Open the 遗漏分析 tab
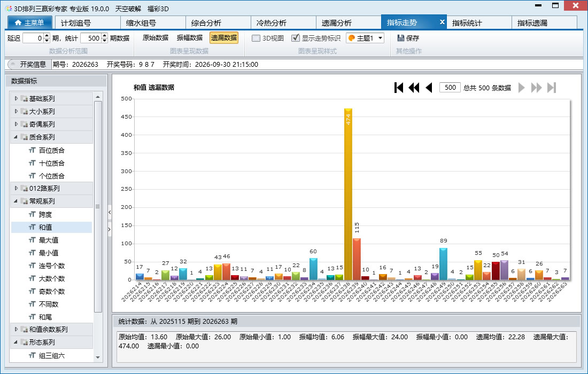The image size is (588, 374). point(349,22)
